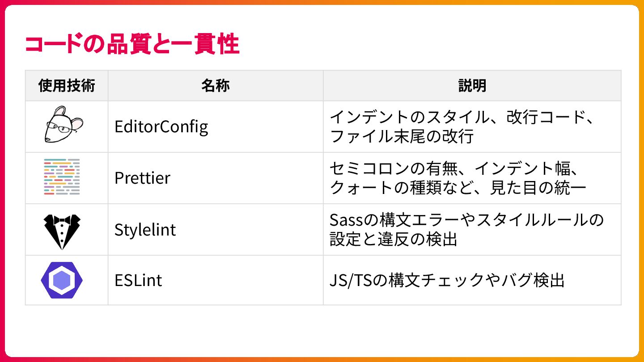Click the Stylelint tuxedo logo

tap(62, 231)
